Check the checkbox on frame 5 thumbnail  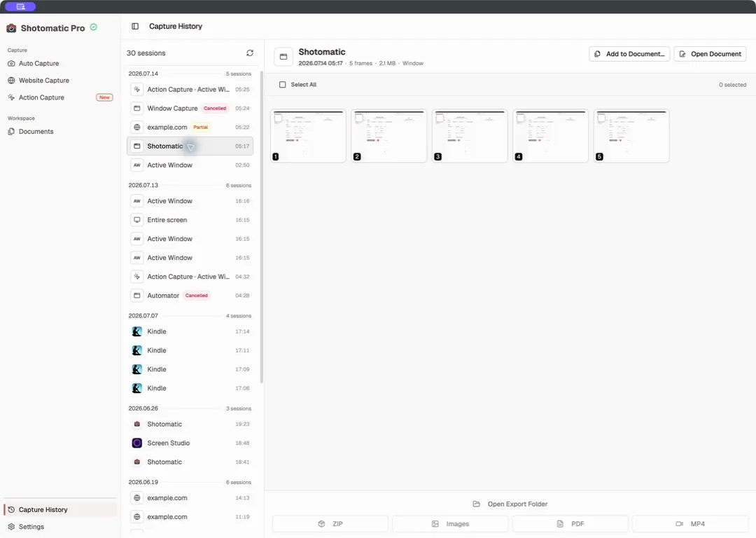point(602,118)
